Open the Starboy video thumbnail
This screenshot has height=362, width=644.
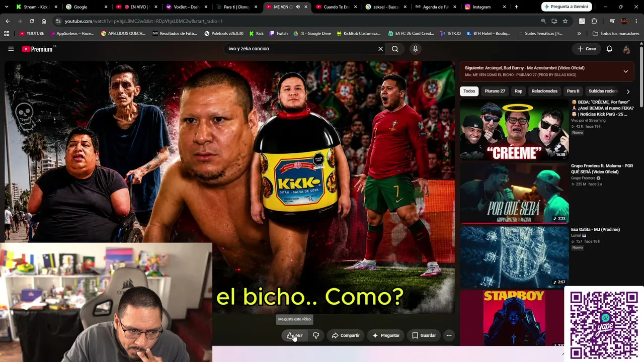(x=514, y=318)
